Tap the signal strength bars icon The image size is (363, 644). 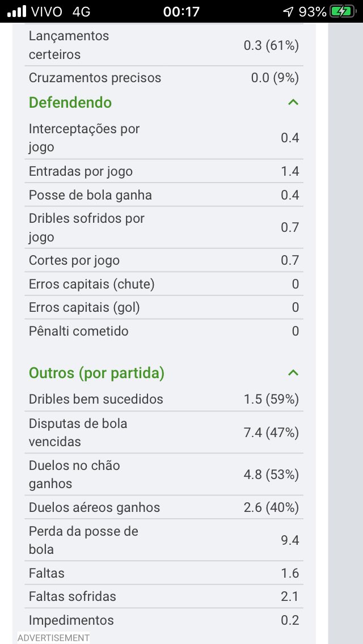(x=17, y=11)
